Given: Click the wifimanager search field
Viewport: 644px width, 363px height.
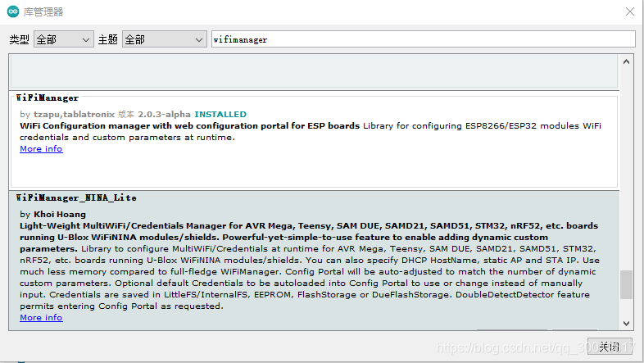Looking at the screenshot, I should point(423,39).
